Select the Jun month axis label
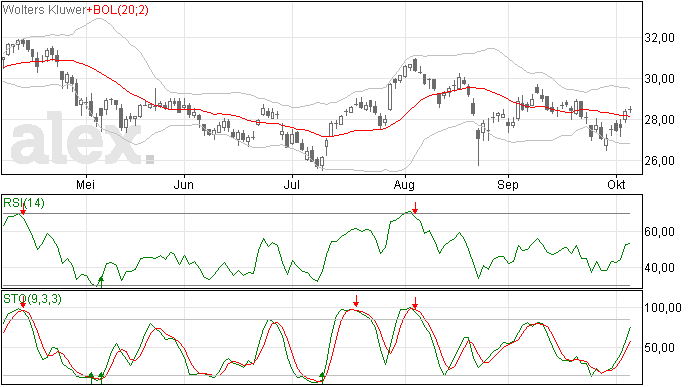This screenshot has width=690, height=387. [184, 185]
